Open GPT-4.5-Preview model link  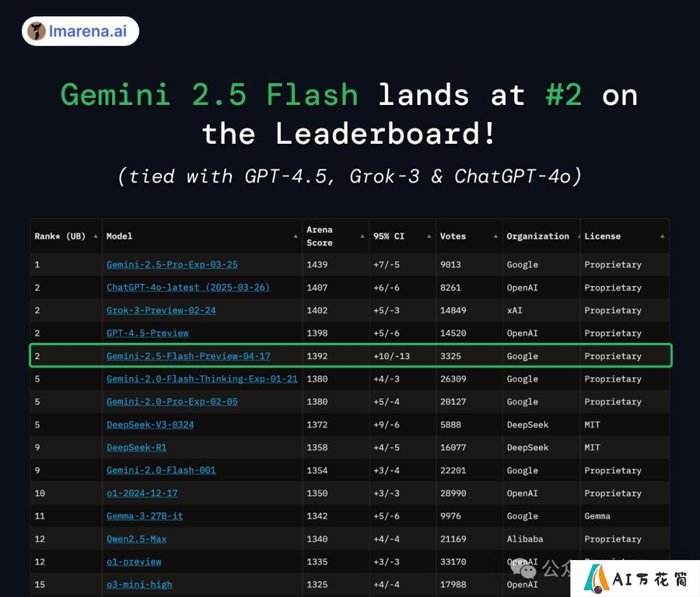(x=147, y=333)
